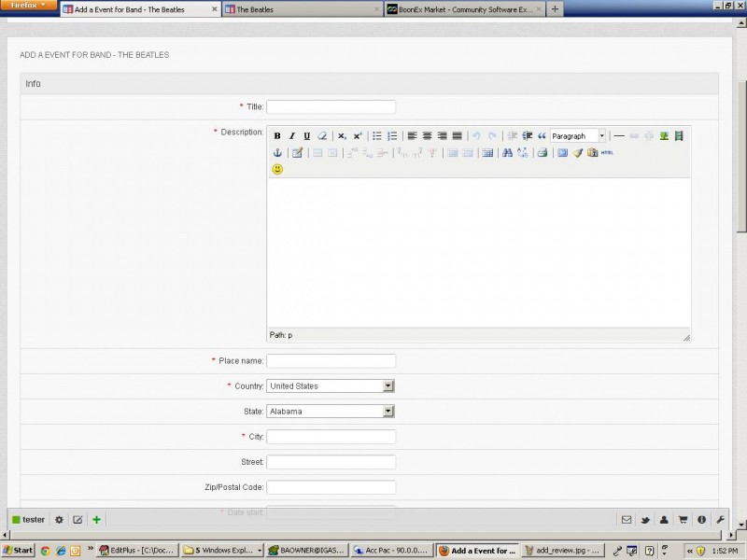The height and width of the screenshot is (560, 747).
Task: Open the Paragraph format dropdown
Action: point(577,135)
